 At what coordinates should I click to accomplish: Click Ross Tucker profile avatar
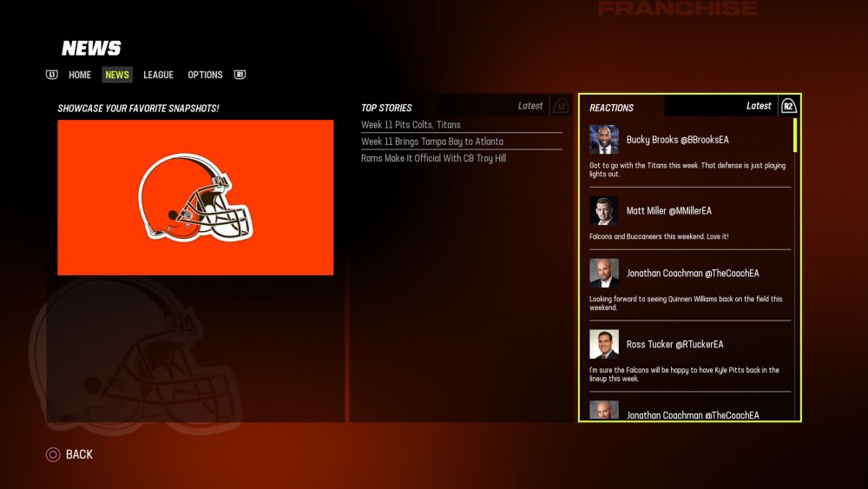pos(604,345)
